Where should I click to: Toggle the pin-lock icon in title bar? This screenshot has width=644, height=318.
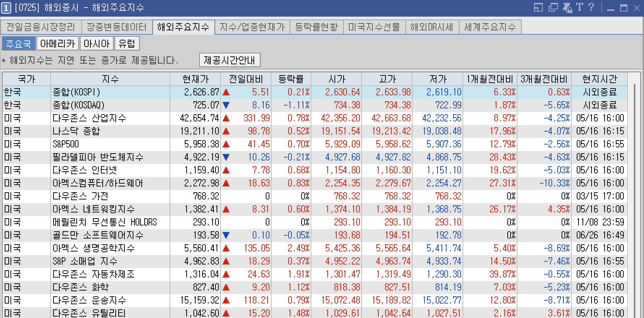(x=567, y=7)
